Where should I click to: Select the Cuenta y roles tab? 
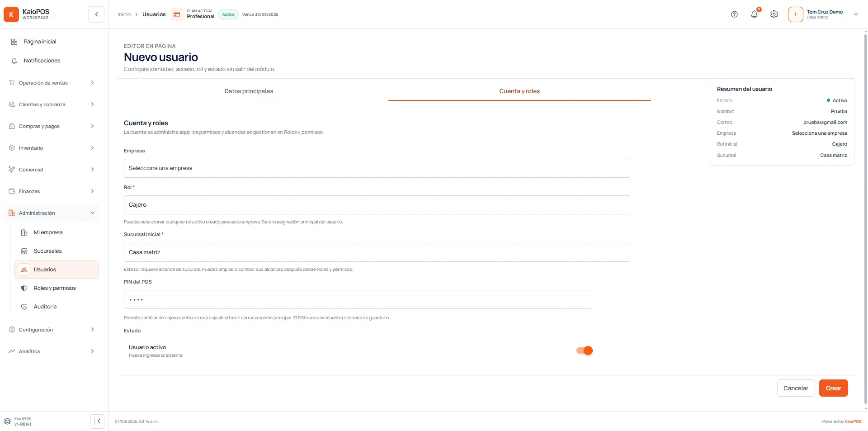point(519,91)
